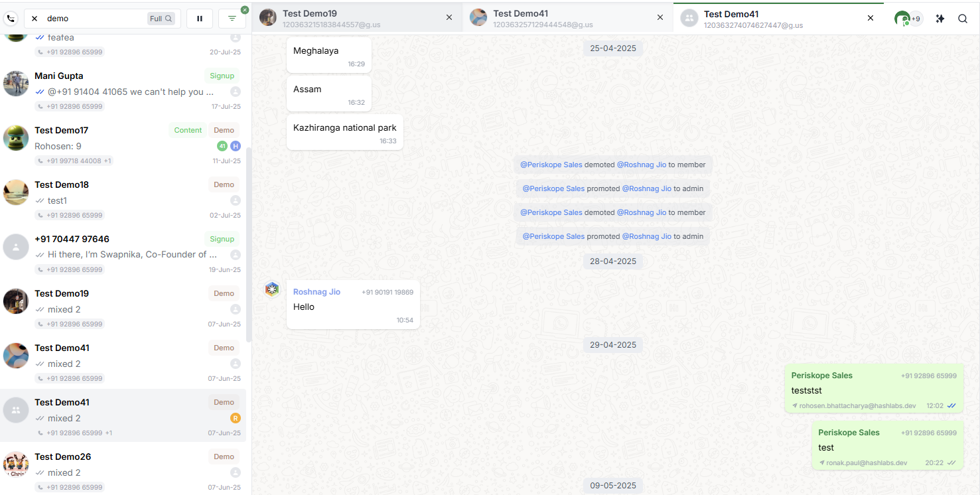The width and height of the screenshot is (980, 495).
Task: Click the 'Signup' label on Mani Gupta
Action: pos(222,76)
